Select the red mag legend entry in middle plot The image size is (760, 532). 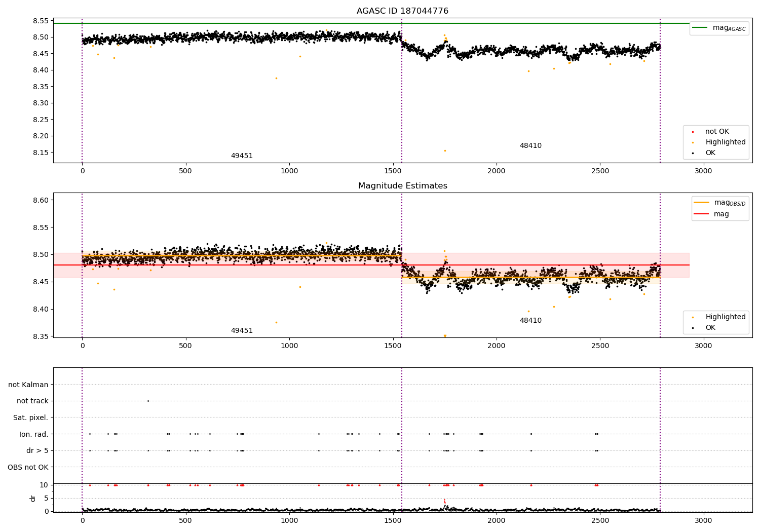[x=711, y=214]
